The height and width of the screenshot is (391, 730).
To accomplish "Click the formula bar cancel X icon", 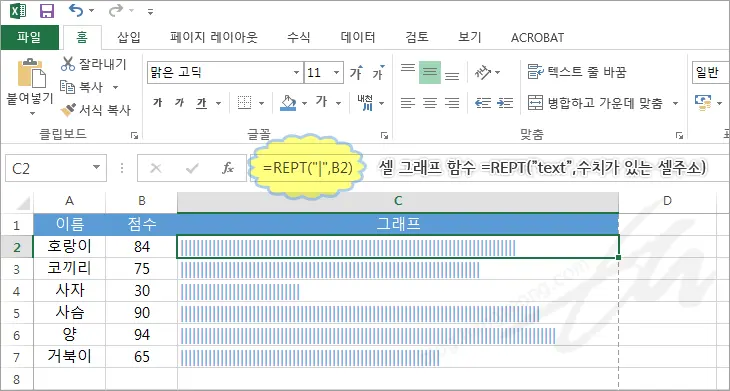I will pos(156,168).
